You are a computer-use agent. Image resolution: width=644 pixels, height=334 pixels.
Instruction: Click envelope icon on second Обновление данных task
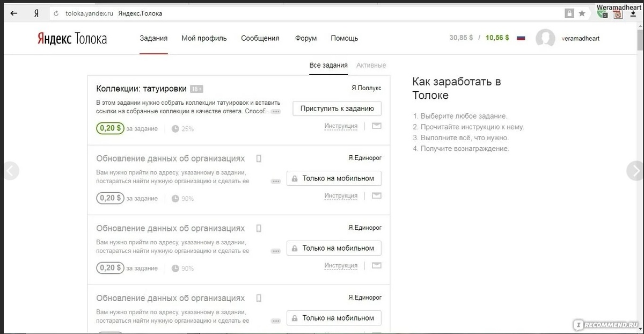377,265
